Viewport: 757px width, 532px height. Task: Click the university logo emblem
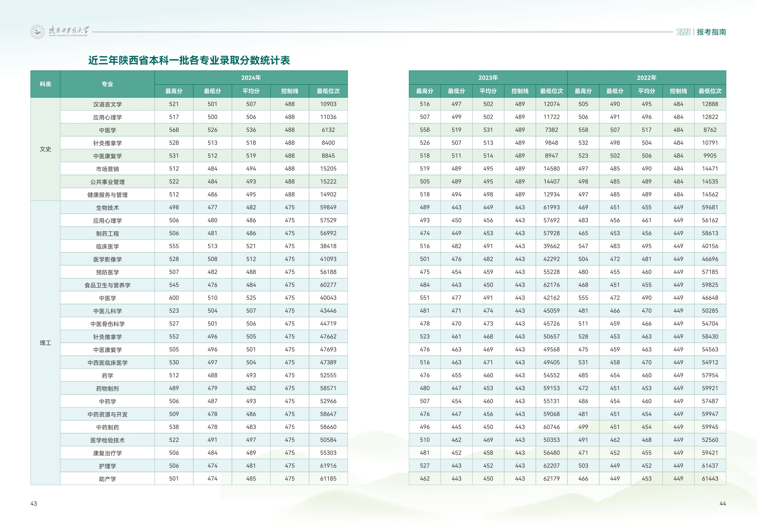[x=38, y=32]
